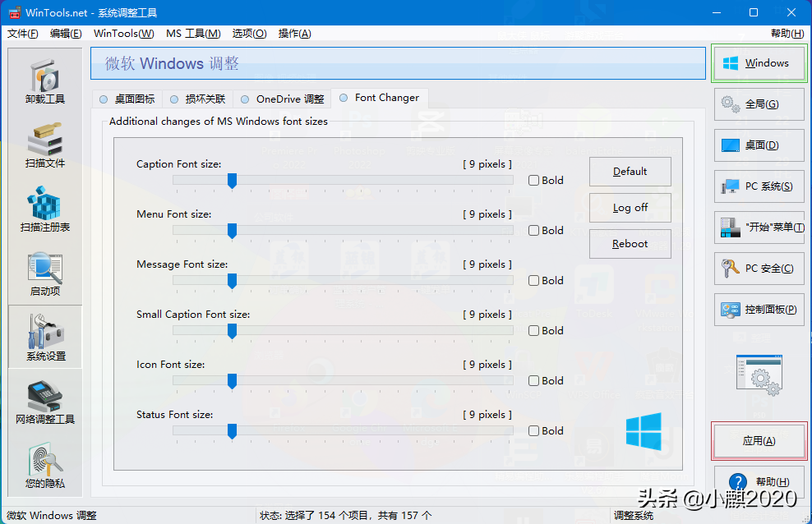The height and width of the screenshot is (524, 812).
Task: Open the 桌面(D) desktop category
Action: pyautogui.click(x=759, y=145)
